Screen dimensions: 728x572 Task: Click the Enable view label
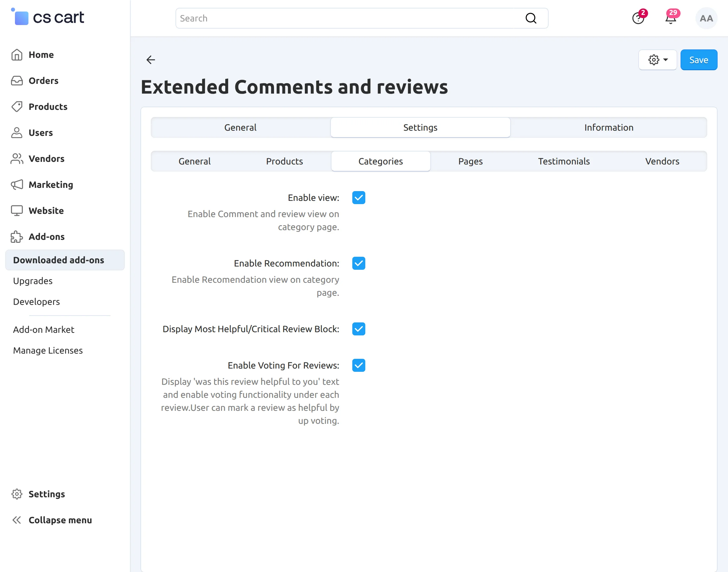pos(313,198)
